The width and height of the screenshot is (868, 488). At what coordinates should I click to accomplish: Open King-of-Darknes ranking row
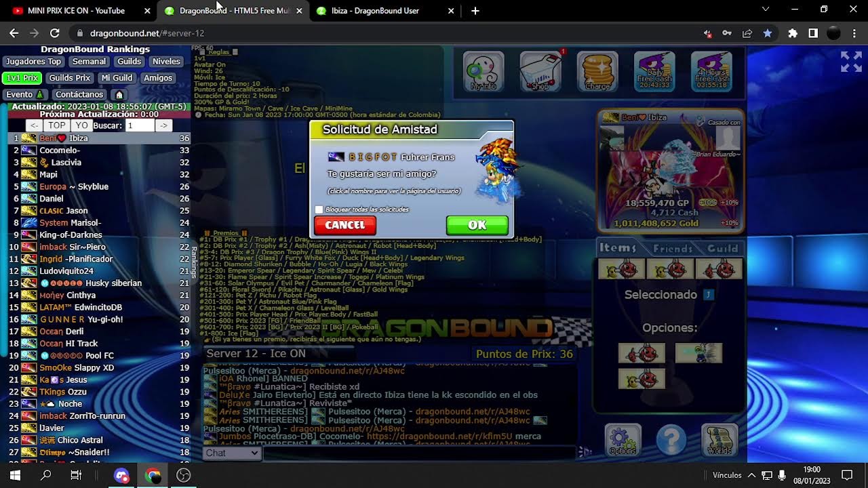99,235
